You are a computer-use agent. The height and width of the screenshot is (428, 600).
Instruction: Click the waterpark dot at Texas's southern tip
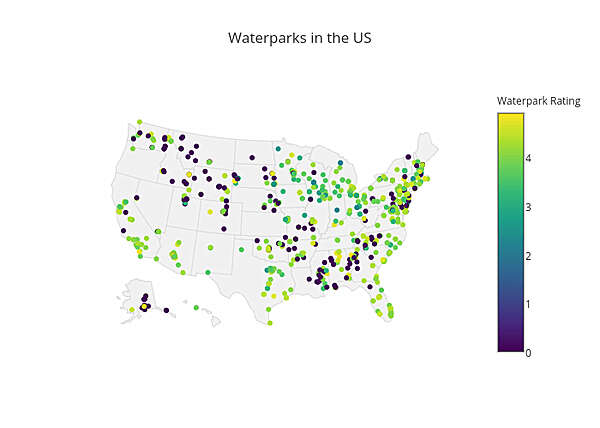[270, 323]
